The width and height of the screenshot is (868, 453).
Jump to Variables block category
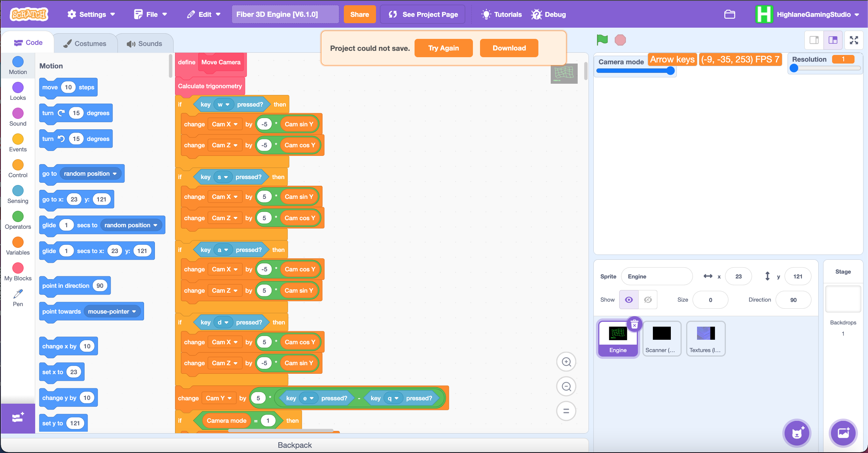[18, 246]
